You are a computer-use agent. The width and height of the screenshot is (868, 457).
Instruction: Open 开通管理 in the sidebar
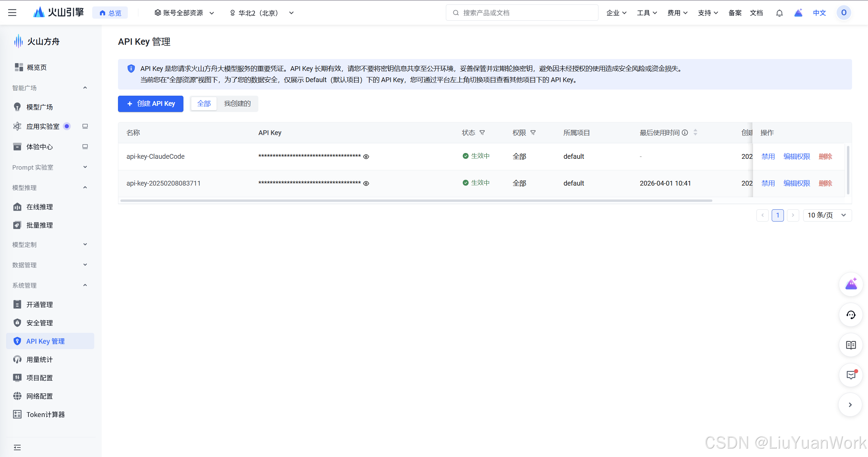40,305
